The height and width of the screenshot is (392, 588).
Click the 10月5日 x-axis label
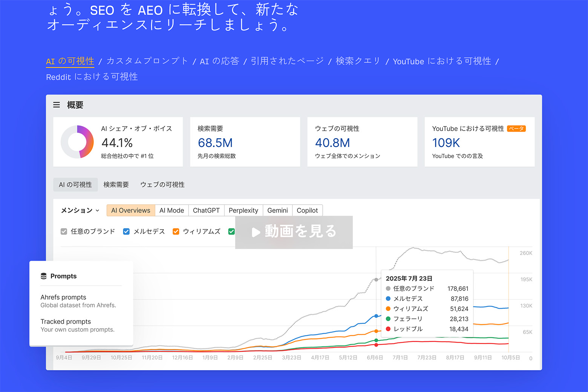coord(511,357)
